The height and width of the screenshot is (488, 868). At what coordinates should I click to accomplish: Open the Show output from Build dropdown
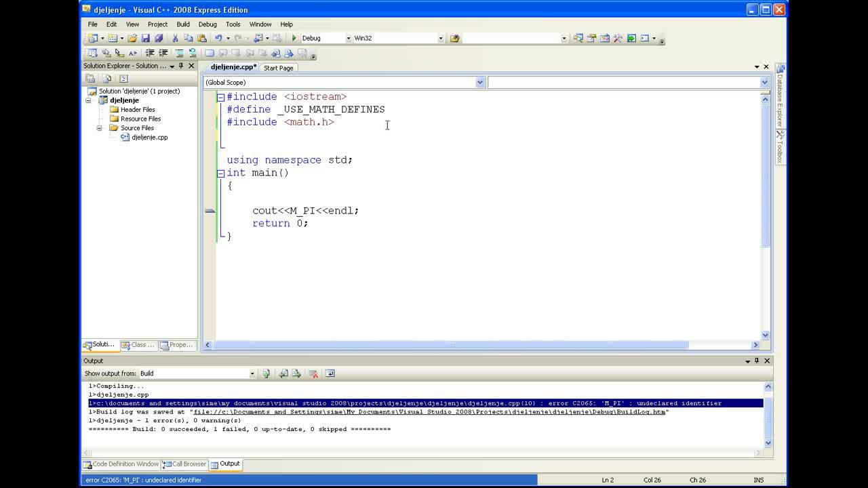[252, 373]
